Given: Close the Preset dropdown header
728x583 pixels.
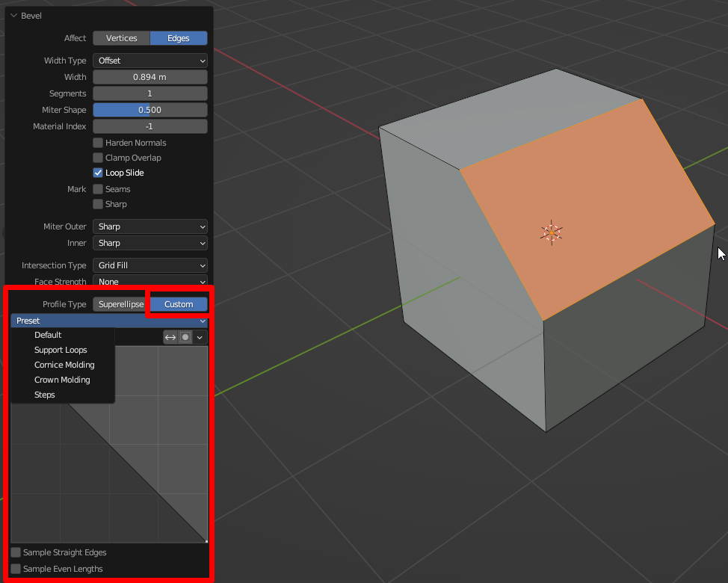Looking at the screenshot, I should pyautogui.click(x=109, y=321).
